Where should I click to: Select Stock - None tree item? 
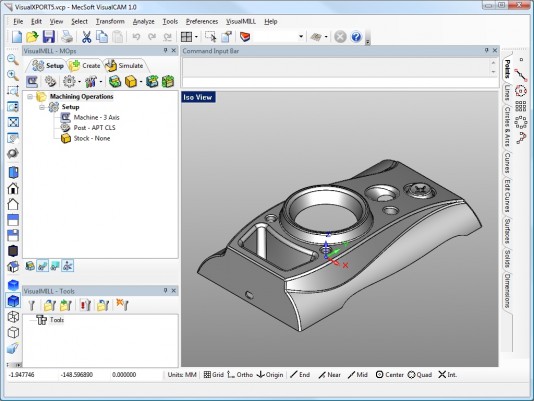(85, 138)
